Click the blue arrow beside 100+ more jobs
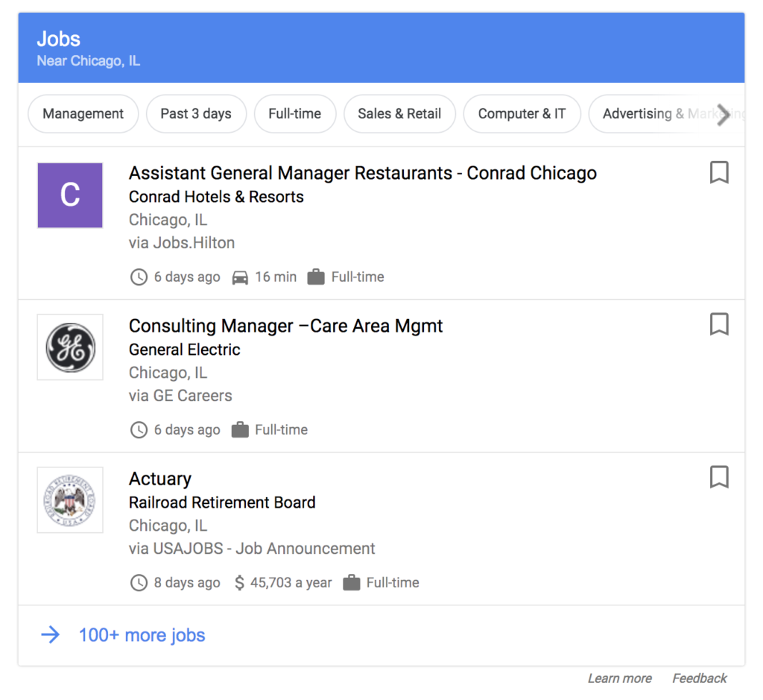The image size is (763, 700). coord(50,635)
